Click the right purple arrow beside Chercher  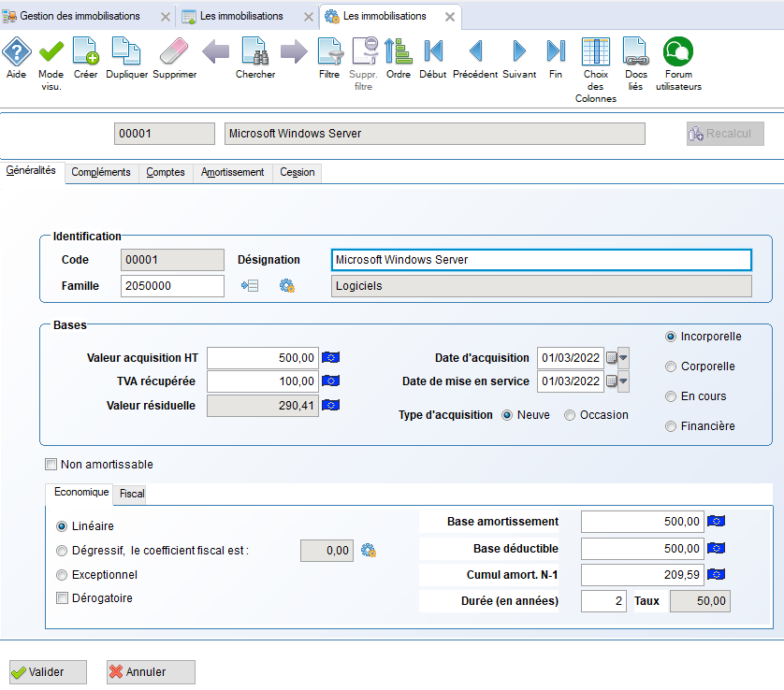294,51
